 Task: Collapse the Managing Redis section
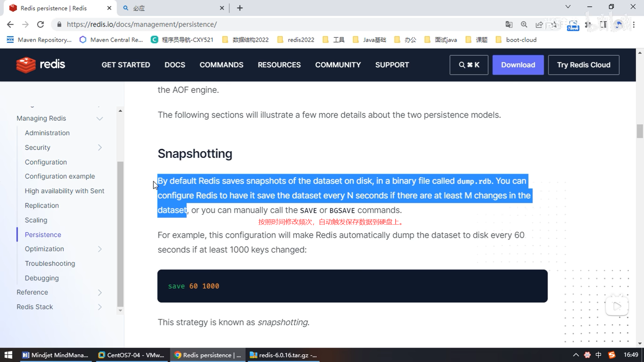pyautogui.click(x=100, y=119)
